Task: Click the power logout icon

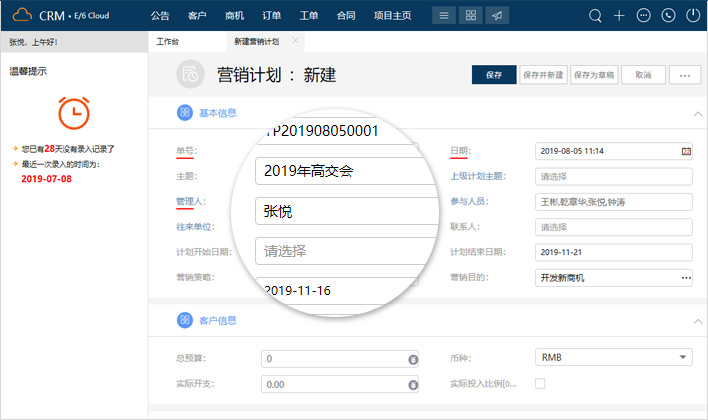Action: pyautogui.click(x=692, y=16)
